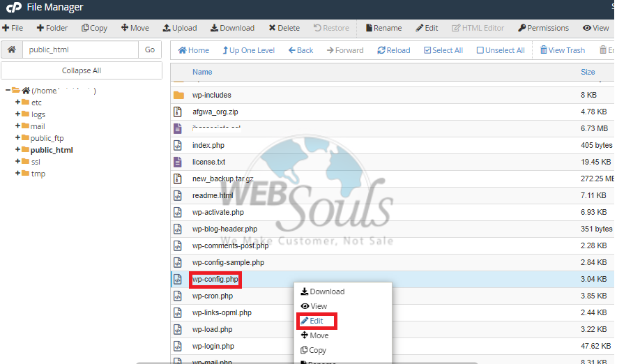Screen dimensions: 617x364
Task: Select the wp-load.php file name
Action: pos(212,329)
